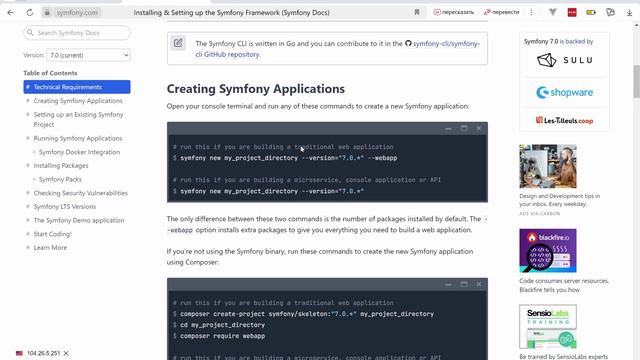Focus the Search Symfony Docs field
Screen dimensions: 640x360
[77, 33]
